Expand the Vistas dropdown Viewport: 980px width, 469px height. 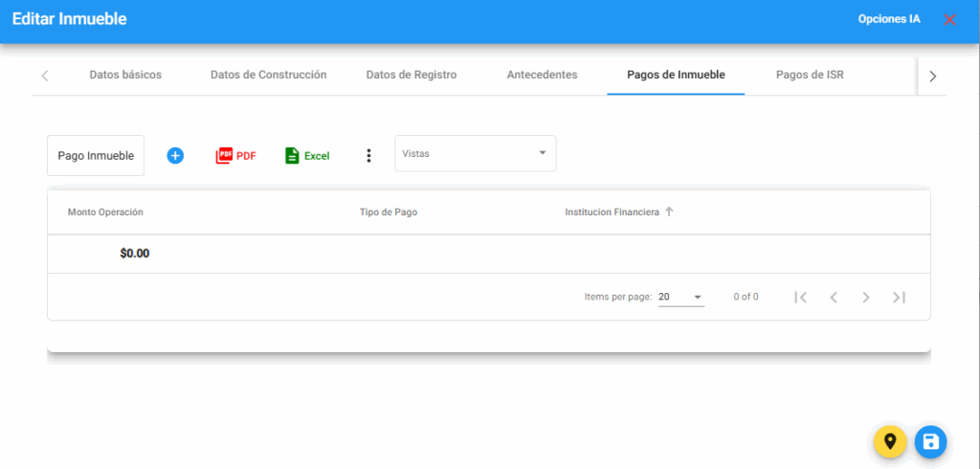[x=476, y=153]
